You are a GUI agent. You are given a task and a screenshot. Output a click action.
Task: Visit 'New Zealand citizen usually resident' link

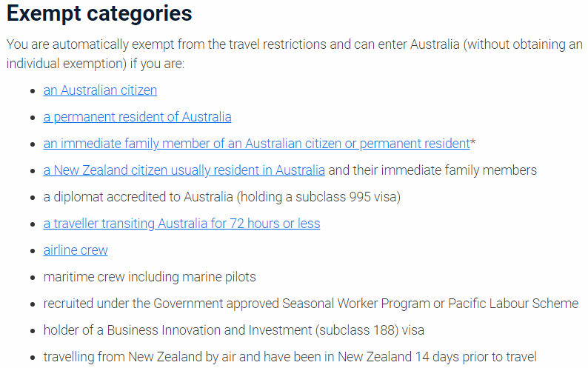point(184,170)
